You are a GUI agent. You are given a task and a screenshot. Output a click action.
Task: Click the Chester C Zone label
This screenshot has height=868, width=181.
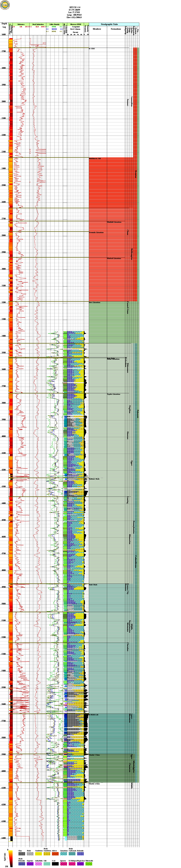(94, 755)
